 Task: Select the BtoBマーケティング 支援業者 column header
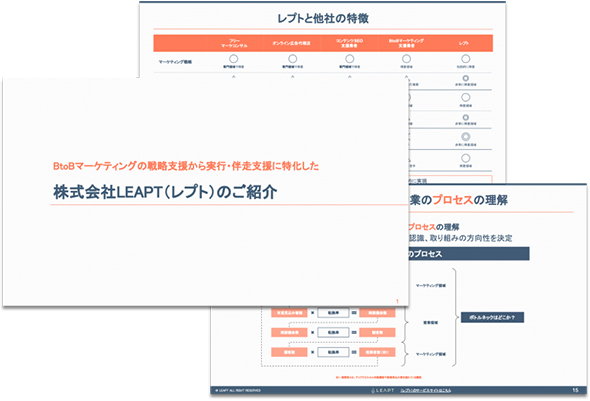click(406, 43)
